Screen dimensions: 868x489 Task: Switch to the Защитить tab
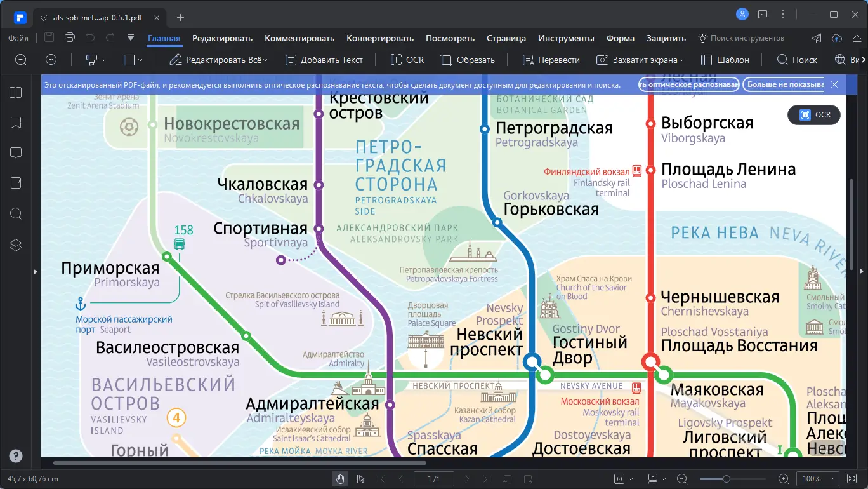666,38
